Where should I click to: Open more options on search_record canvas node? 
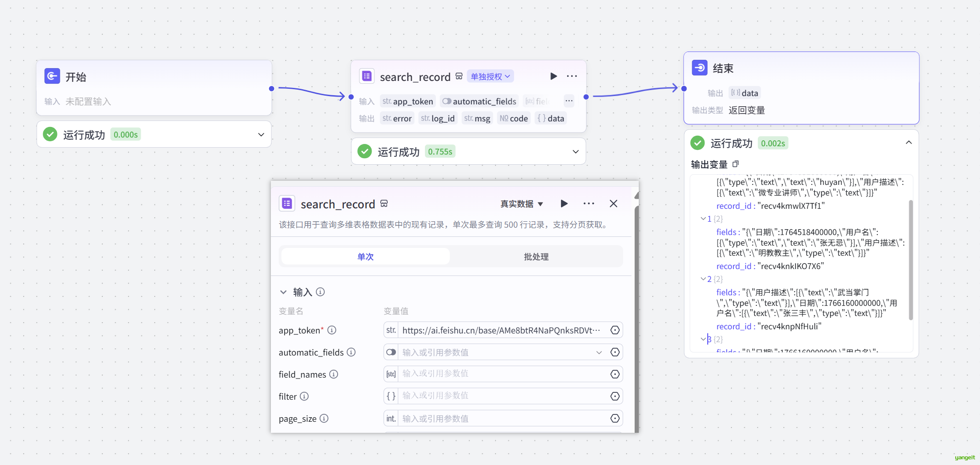(572, 76)
